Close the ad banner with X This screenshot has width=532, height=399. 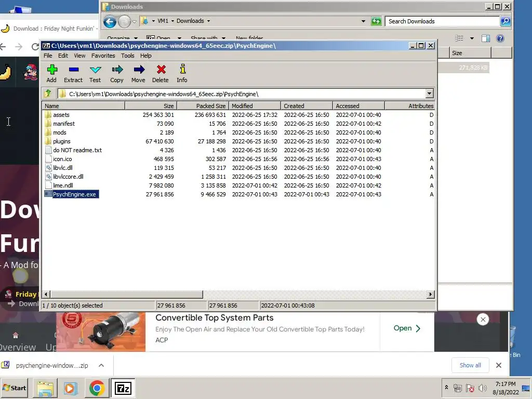(483, 320)
